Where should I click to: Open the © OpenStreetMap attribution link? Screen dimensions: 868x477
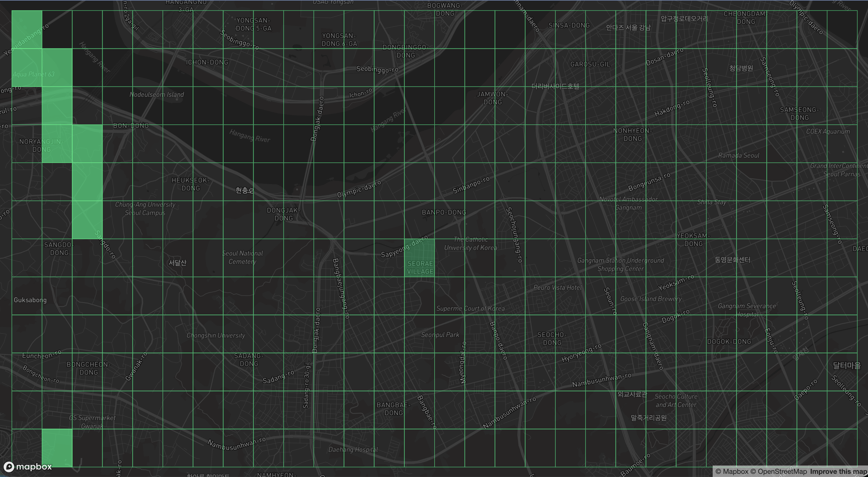click(779, 472)
